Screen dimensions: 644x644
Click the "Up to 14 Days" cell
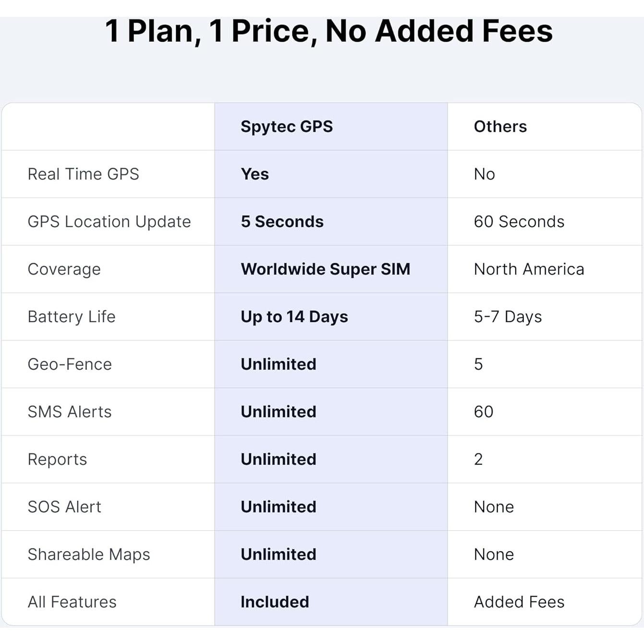point(294,316)
